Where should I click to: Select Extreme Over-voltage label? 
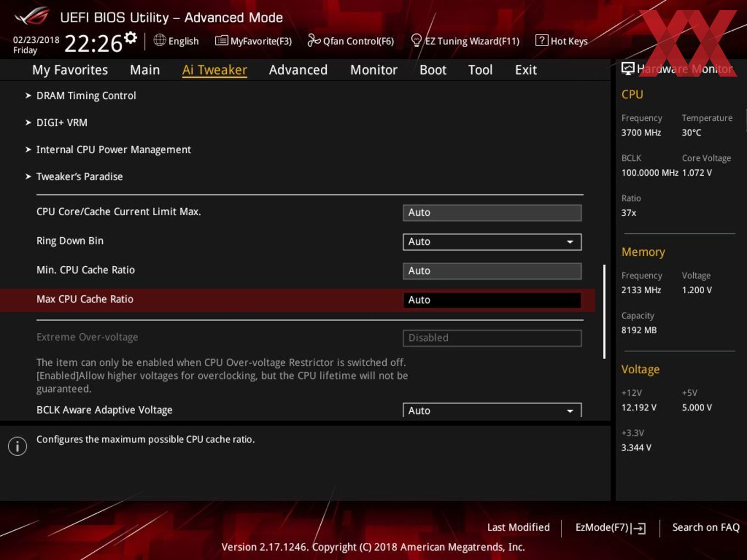pos(87,337)
